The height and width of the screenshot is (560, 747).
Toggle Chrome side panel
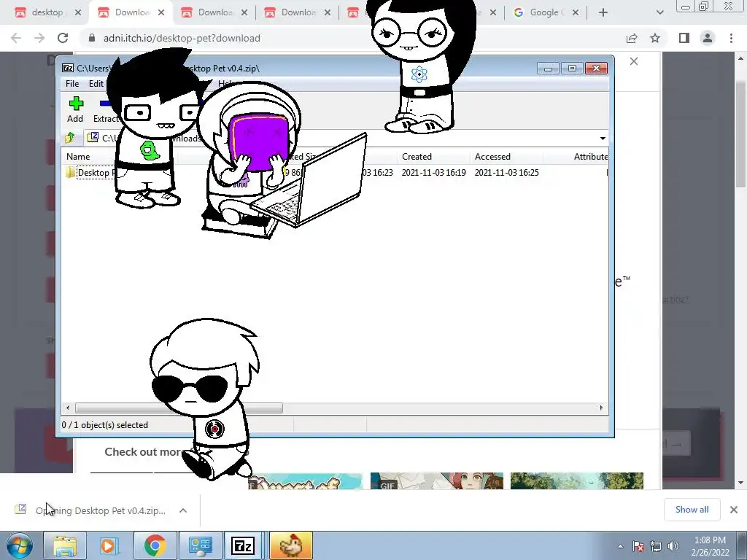tap(684, 38)
